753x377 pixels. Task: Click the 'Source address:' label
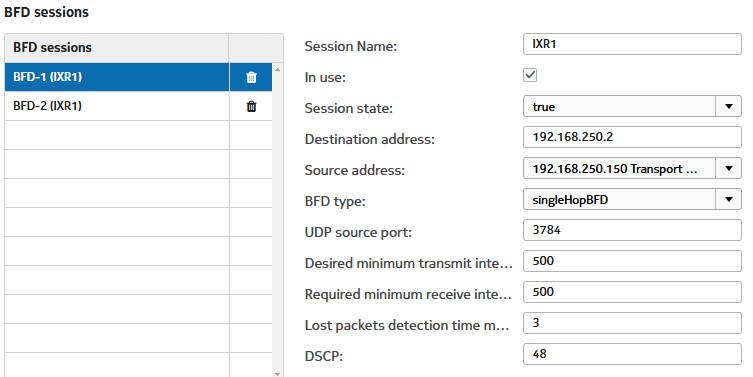(354, 170)
